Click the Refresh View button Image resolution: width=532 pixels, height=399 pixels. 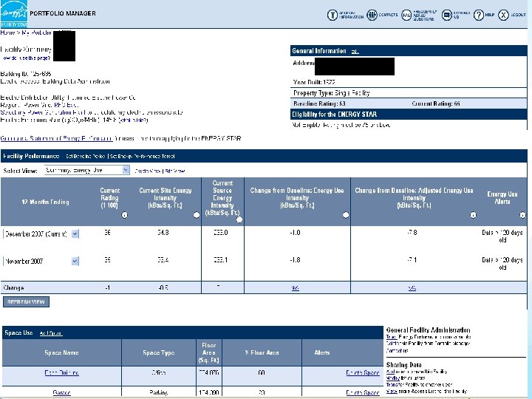click(26, 301)
